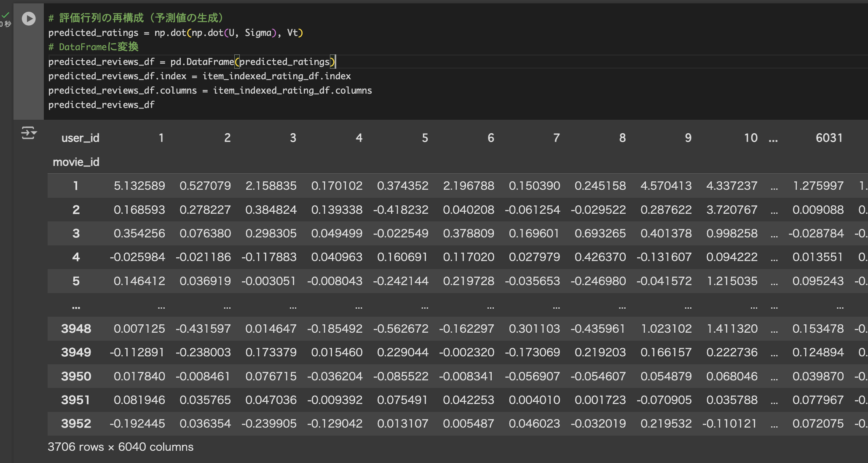Screen dimensions: 868x463
Task: Click the column ellipsis in header row
Action: click(x=773, y=139)
